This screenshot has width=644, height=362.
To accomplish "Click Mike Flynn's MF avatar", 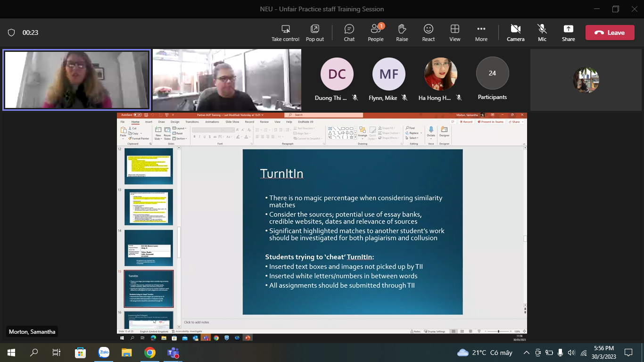I will tap(389, 74).
